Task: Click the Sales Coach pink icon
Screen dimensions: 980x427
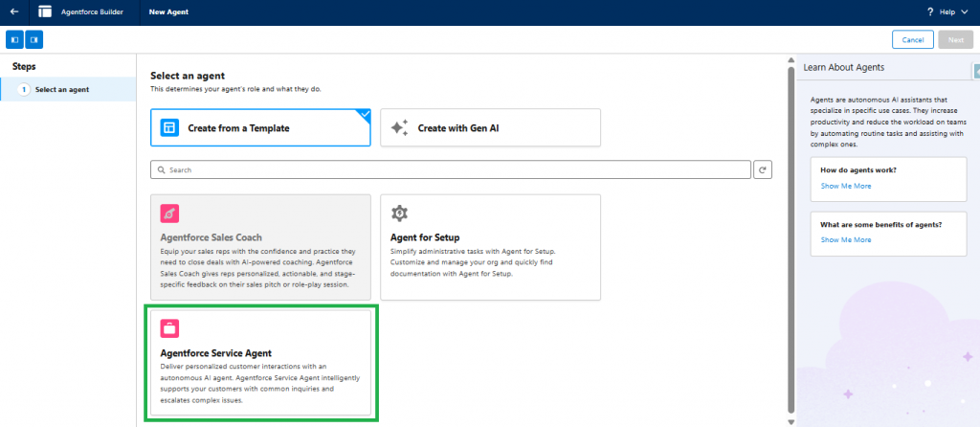Action: tap(169, 213)
